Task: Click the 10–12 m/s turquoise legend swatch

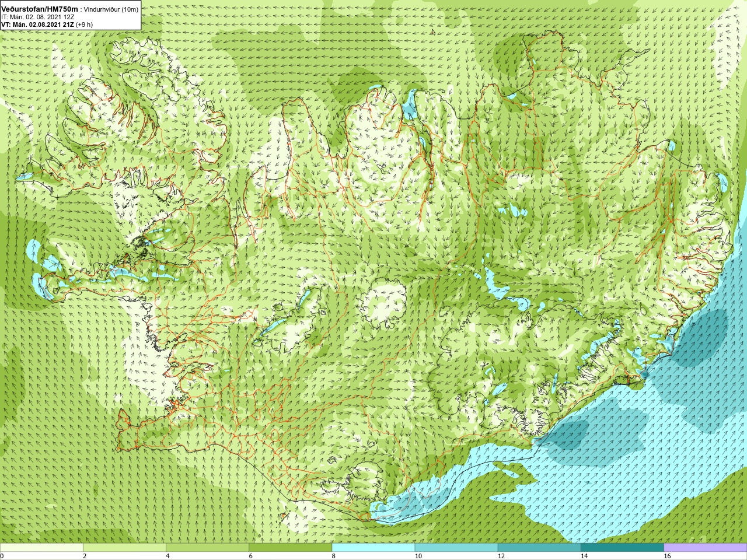Action: (x=456, y=548)
